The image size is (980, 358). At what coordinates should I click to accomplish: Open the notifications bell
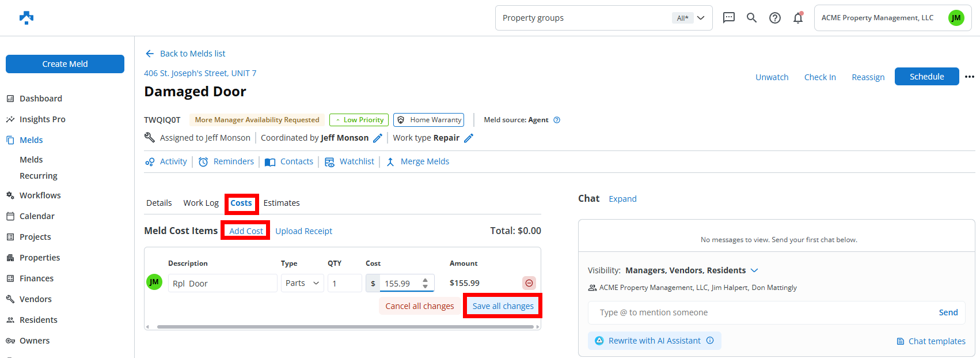click(798, 18)
